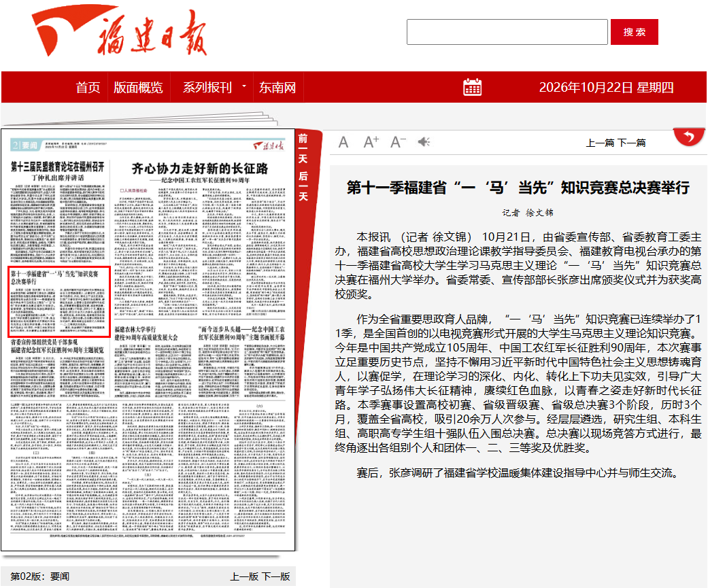Click the 搜索 button
Viewport: 708px width, 588px height.
coord(634,32)
